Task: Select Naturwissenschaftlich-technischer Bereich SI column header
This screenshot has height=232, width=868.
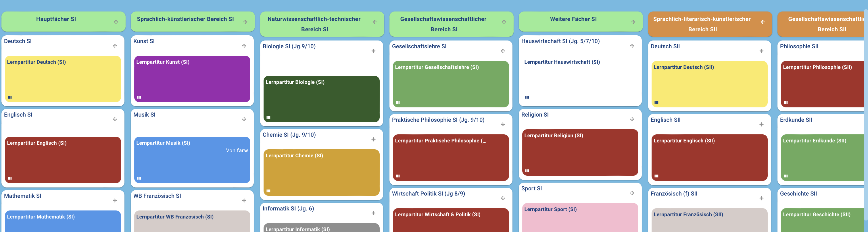Action: coord(314,24)
